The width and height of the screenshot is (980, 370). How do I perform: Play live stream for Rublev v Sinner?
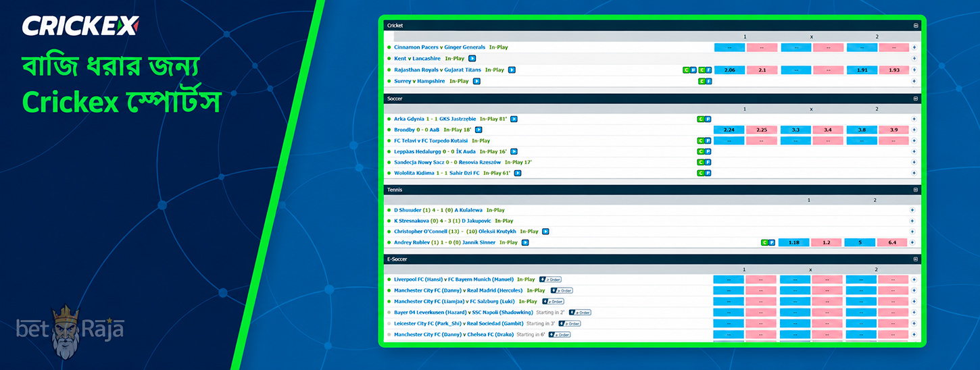(525, 242)
